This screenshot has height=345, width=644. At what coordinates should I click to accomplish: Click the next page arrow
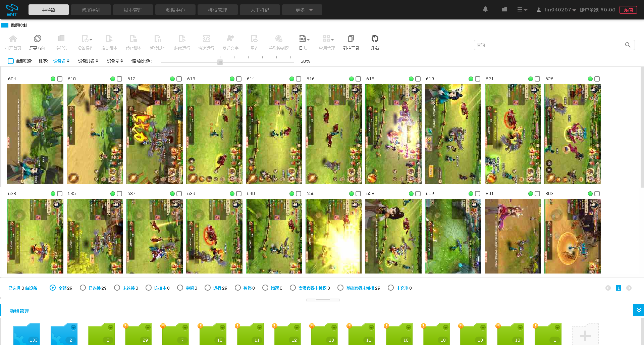pos(629,288)
